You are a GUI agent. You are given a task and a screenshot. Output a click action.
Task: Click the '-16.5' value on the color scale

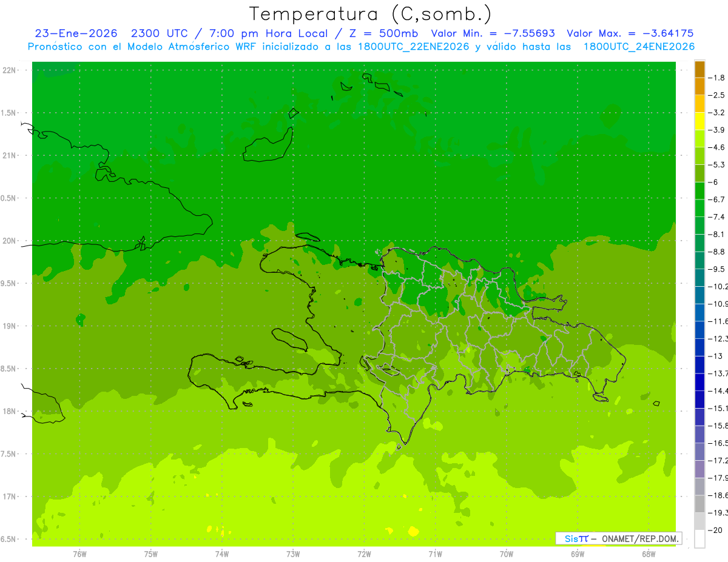tap(718, 443)
